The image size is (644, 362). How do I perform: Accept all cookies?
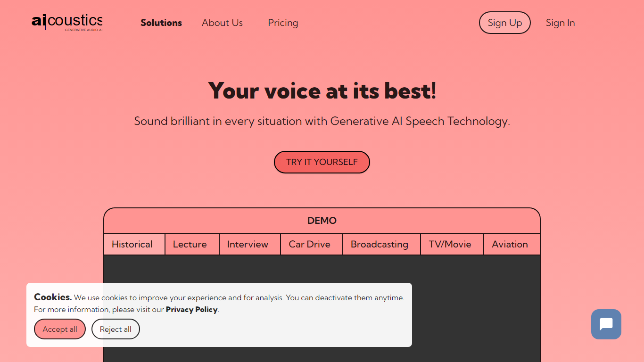(60, 329)
